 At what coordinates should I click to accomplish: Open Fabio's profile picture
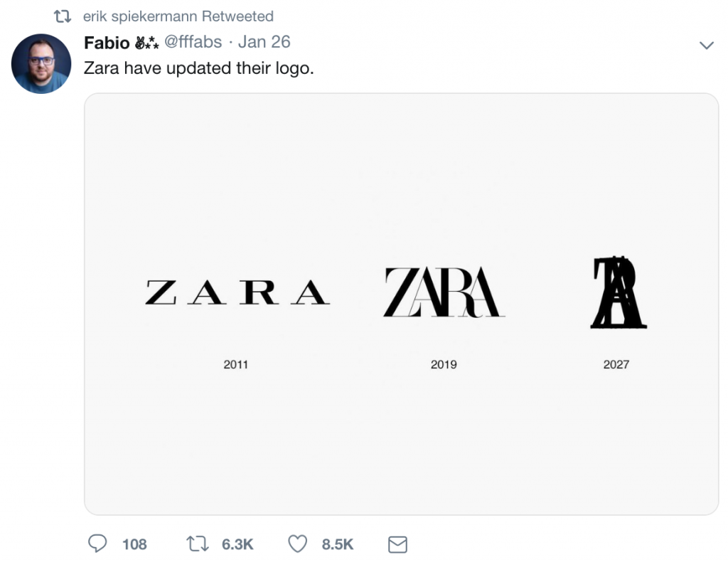point(41,64)
